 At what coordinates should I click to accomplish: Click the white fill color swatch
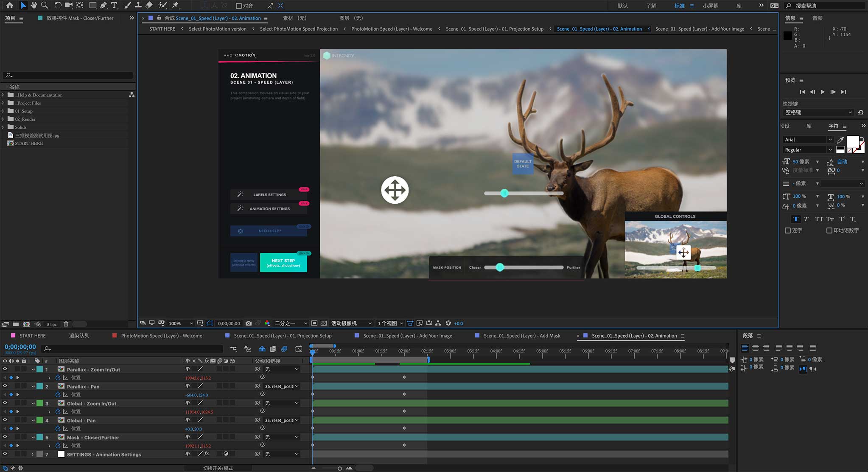click(852, 142)
